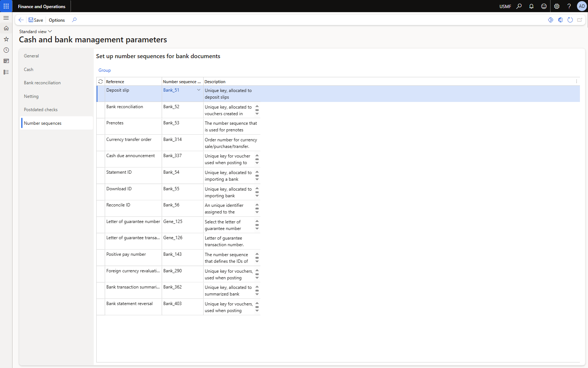Expand the Standard view dropdown
Image resolution: width=588 pixels, height=368 pixels.
36,32
